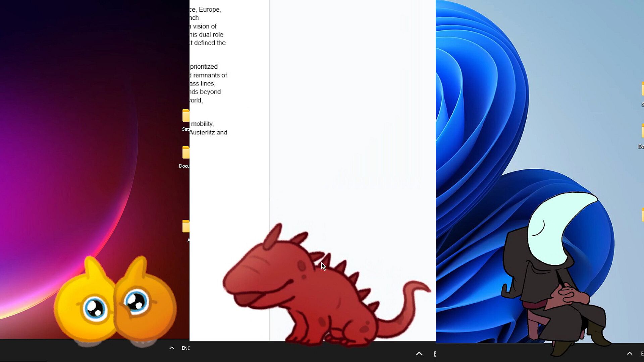Open the S folder at right screen edge
This screenshot has height=362, width=644.
[x=642, y=89]
